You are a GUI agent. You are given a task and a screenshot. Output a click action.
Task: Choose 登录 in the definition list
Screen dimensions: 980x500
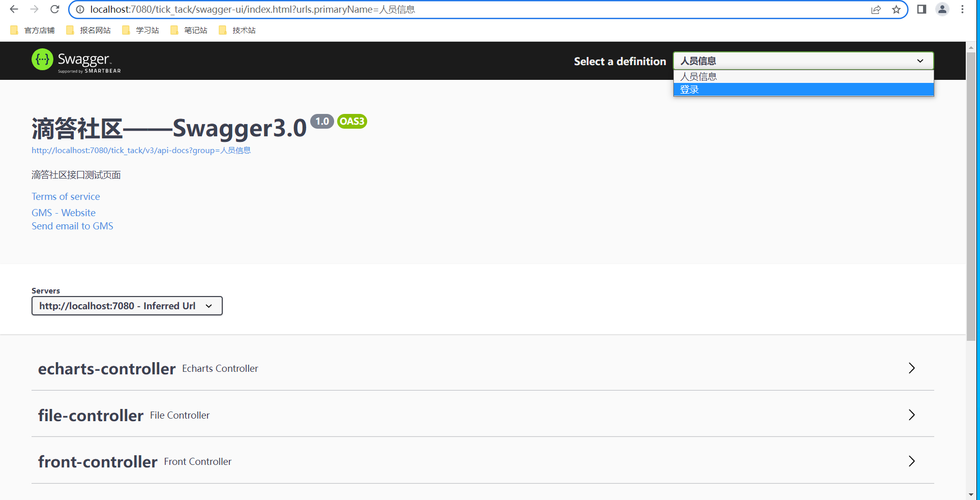[804, 90]
